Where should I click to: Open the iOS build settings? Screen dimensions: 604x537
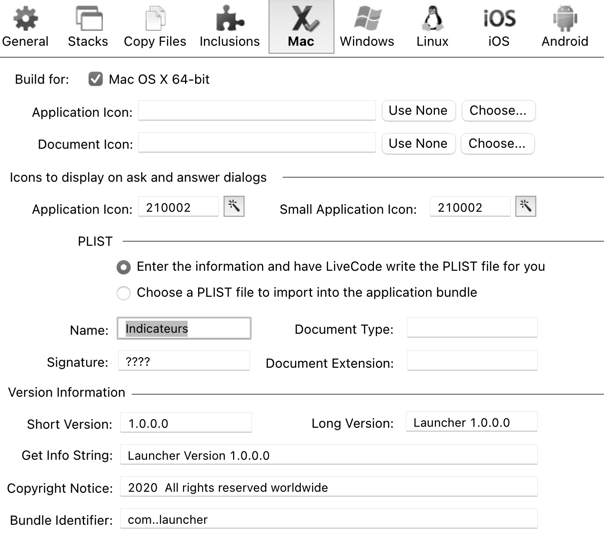point(499,27)
